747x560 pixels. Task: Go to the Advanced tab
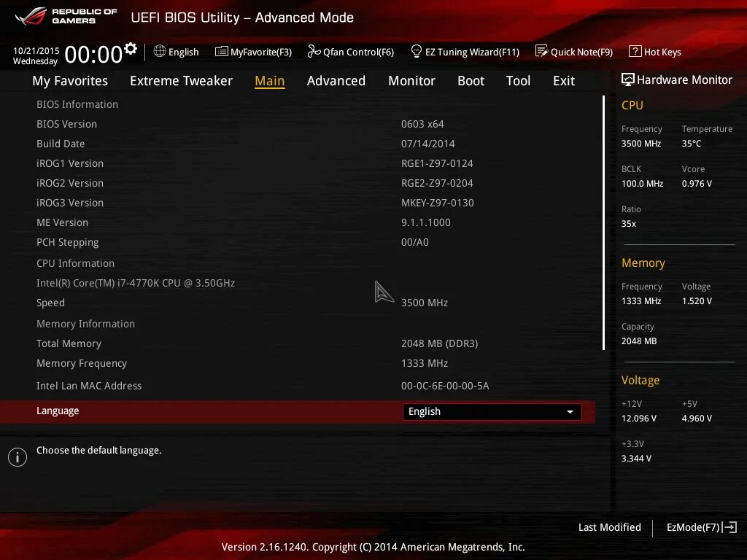[336, 81]
